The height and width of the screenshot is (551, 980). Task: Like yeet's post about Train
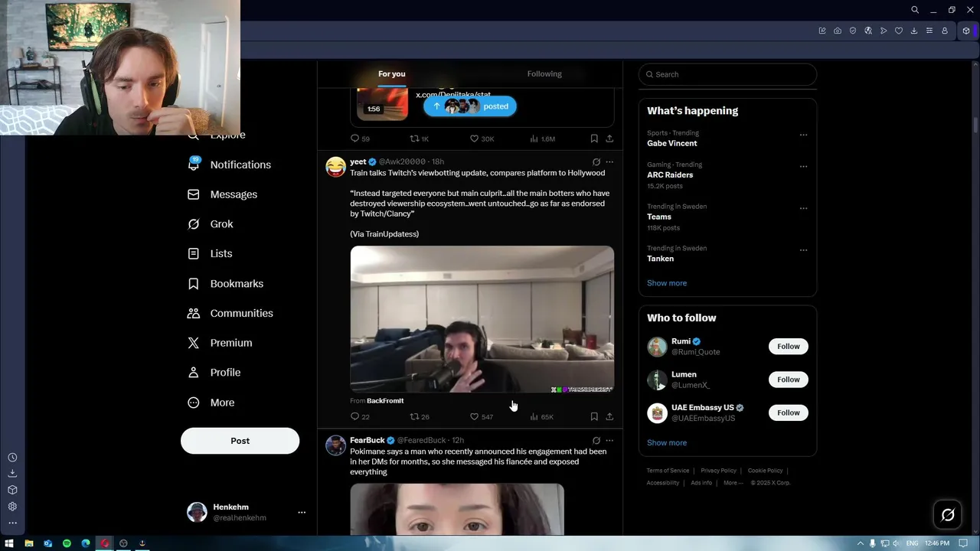click(481, 417)
